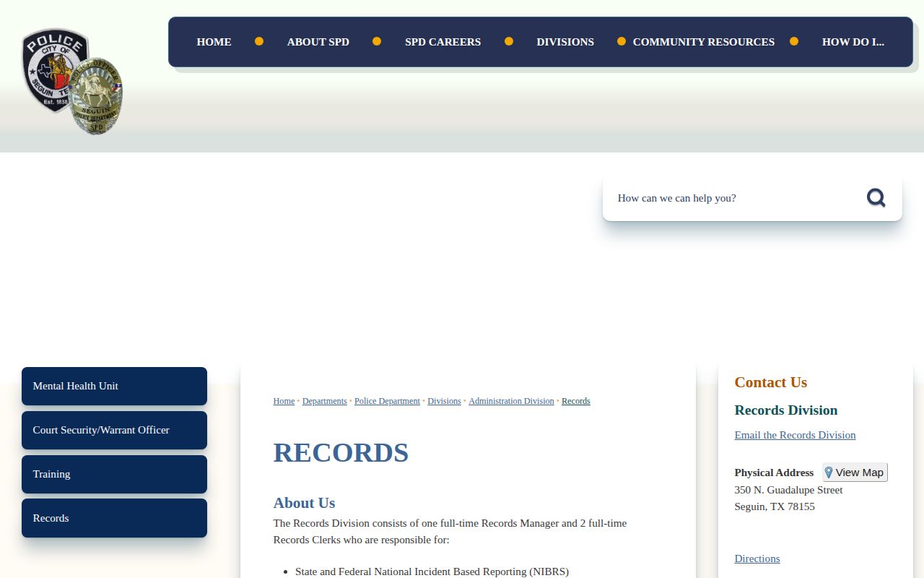The image size is (924, 578).
Task: Click 'Seguin, TX 78155' text
Action: tap(775, 506)
